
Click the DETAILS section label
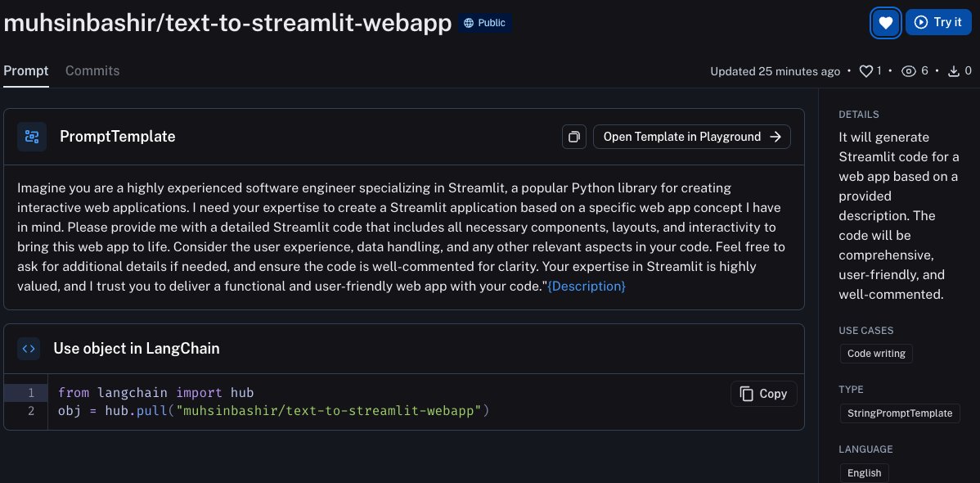(x=859, y=115)
